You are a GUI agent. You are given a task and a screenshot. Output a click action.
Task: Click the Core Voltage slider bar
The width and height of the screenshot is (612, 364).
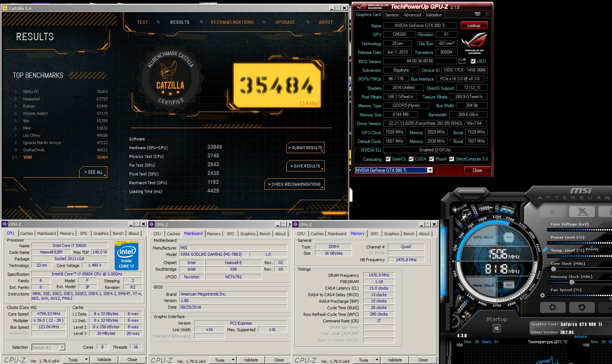(579, 230)
